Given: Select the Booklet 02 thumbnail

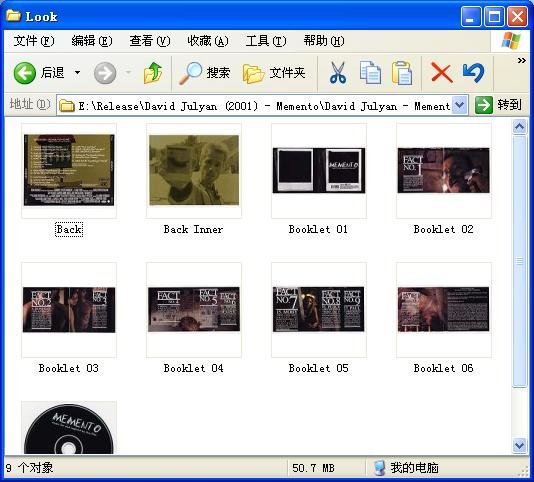Looking at the screenshot, I should [444, 170].
